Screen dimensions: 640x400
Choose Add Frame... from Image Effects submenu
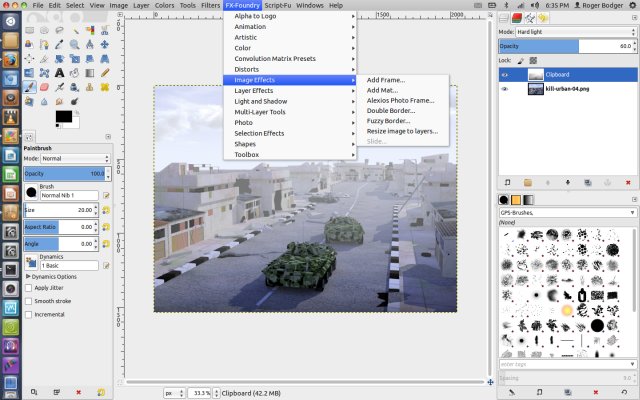point(386,80)
